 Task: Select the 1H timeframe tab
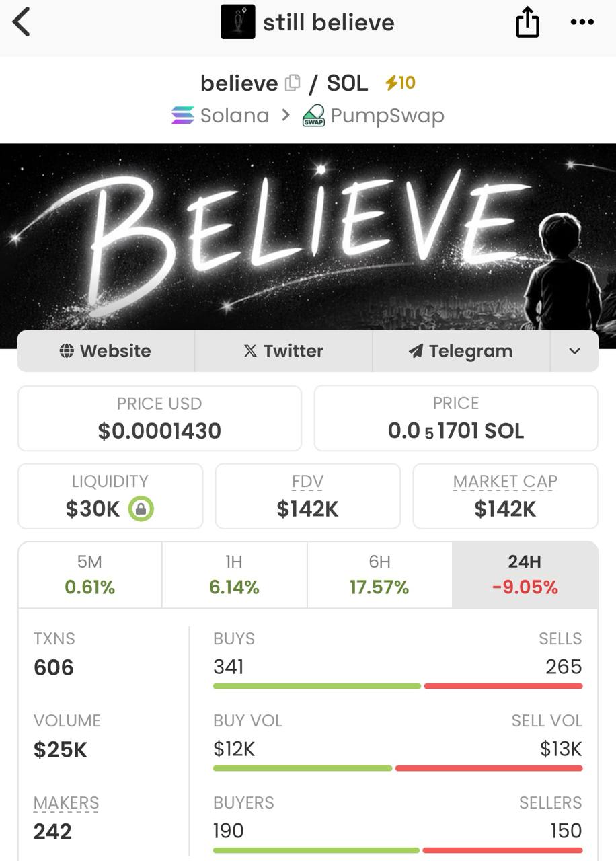(x=235, y=575)
